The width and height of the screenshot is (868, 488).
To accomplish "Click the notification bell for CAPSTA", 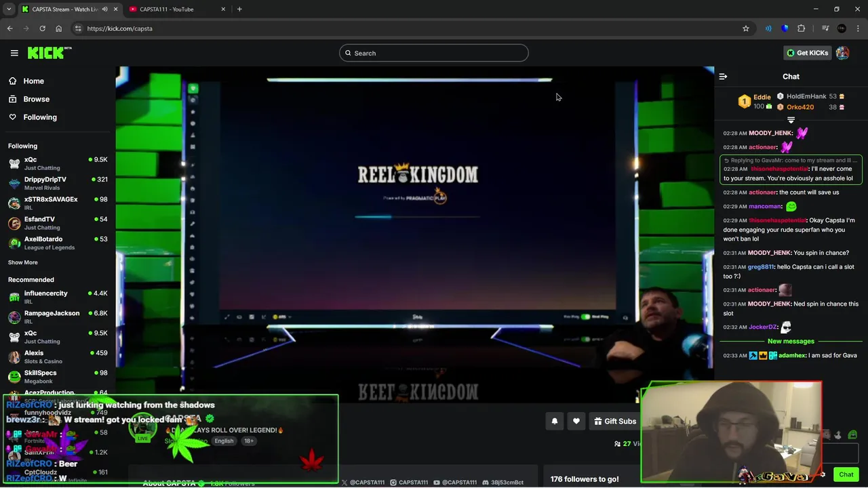I will coord(554,421).
